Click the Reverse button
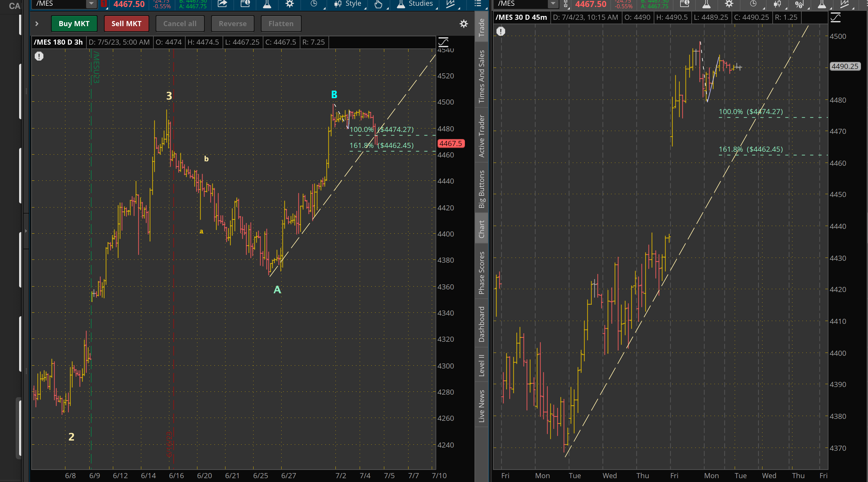This screenshot has width=868, height=482. click(232, 24)
